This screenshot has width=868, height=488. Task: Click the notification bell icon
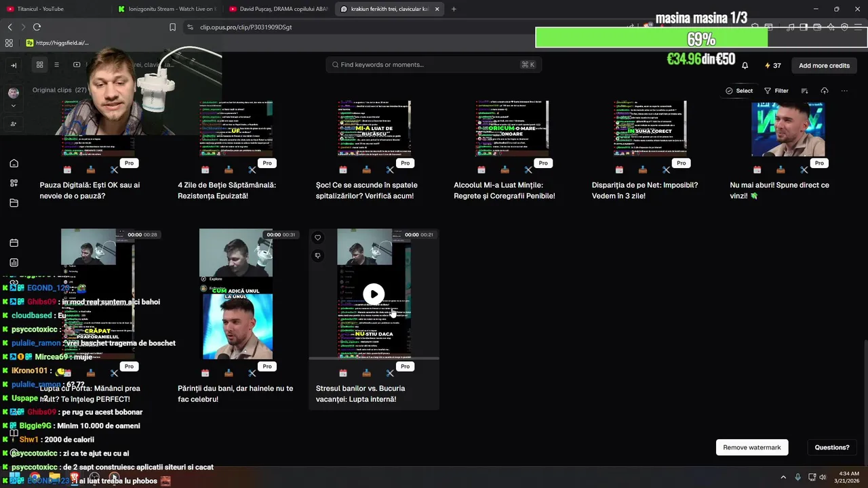click(x=745, y=66)
